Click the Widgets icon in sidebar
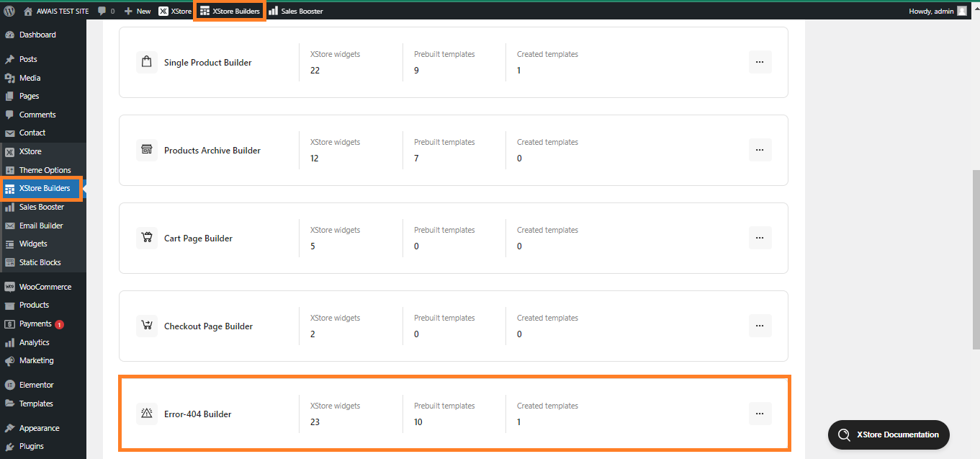980x459 pixels. click(x=9, y=244)
